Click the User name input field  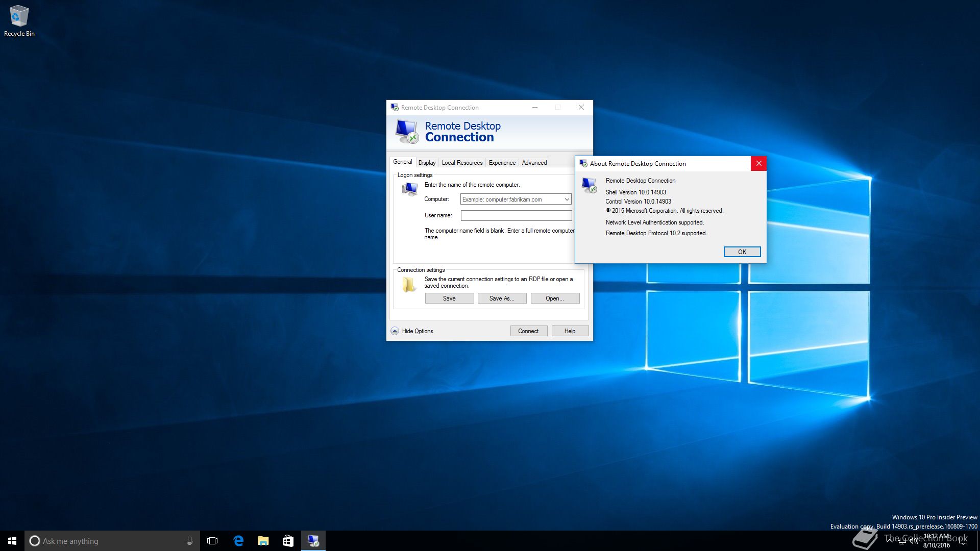(516, 216)
